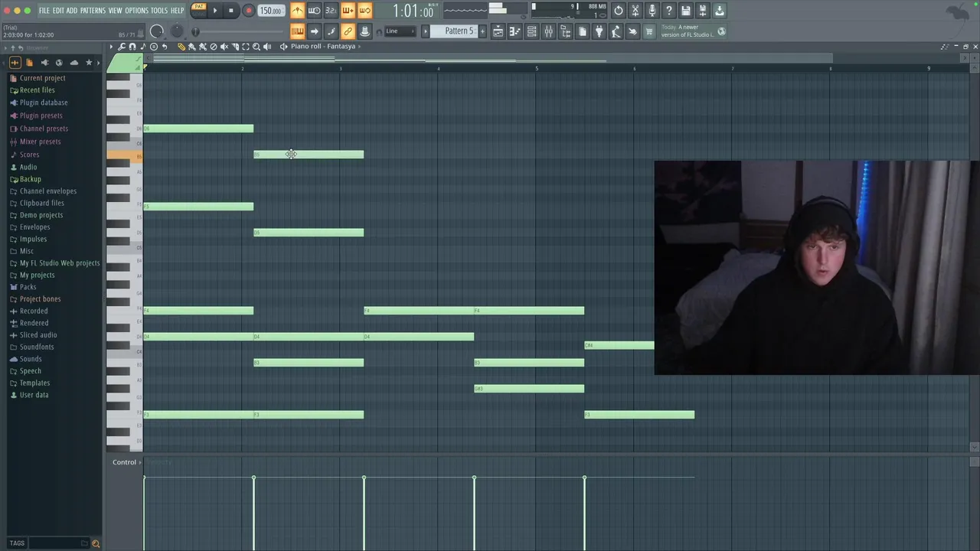Toggle overdub blend recording button
Screen dimensions: 980x551
[348, 11]
